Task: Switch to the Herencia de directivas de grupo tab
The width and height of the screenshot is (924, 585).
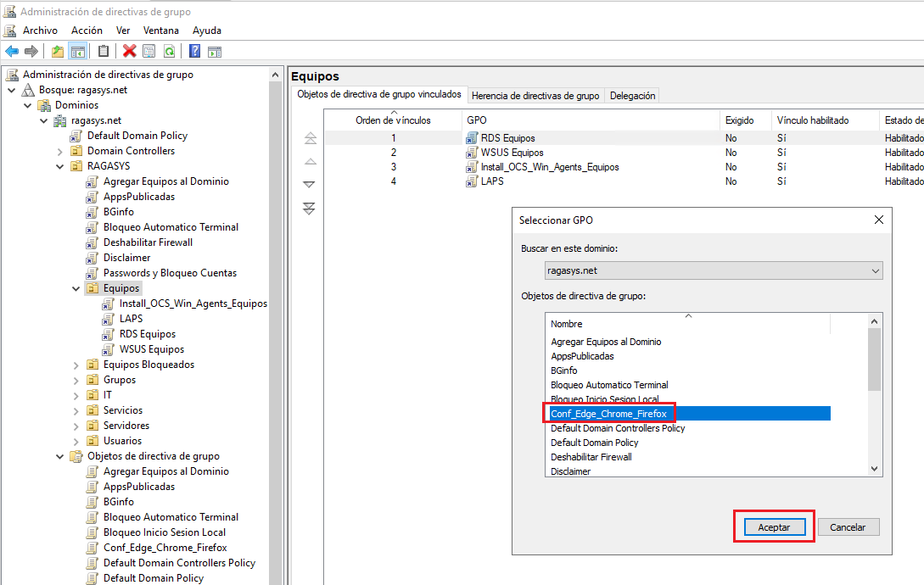Action: [x=535, y=95]
